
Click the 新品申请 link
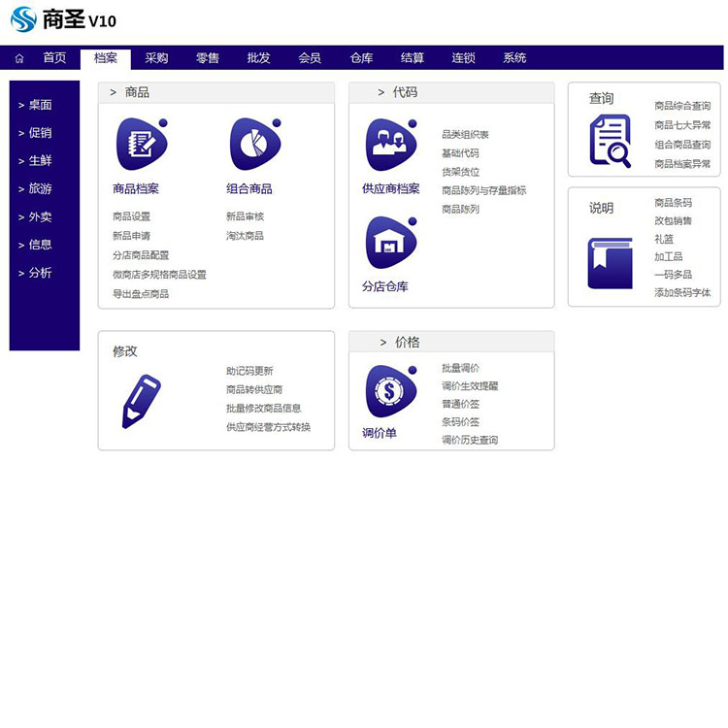(x=131, y=236)
